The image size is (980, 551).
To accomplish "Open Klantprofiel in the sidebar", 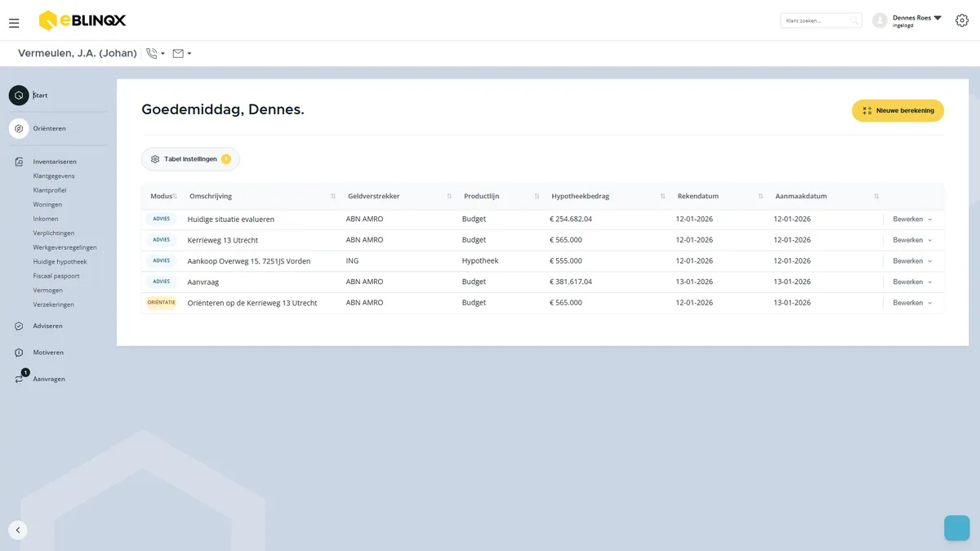I will coord(50,190).
